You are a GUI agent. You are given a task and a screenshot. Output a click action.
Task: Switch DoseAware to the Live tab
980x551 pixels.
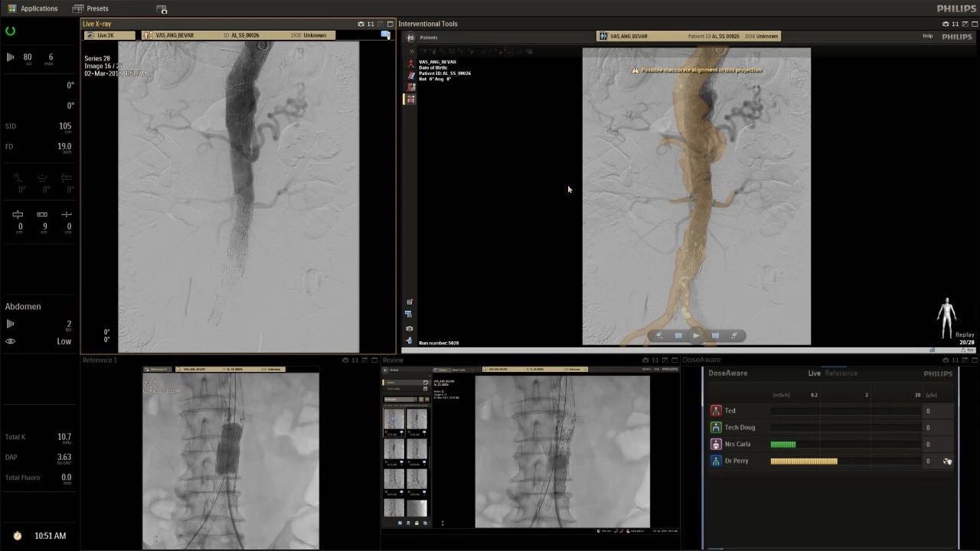[x=815, y=373]
